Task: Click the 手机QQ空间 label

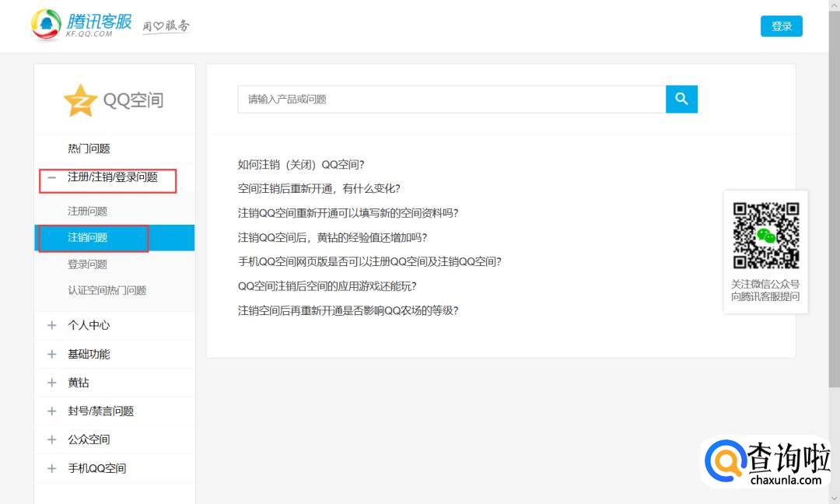Action: 97,468
